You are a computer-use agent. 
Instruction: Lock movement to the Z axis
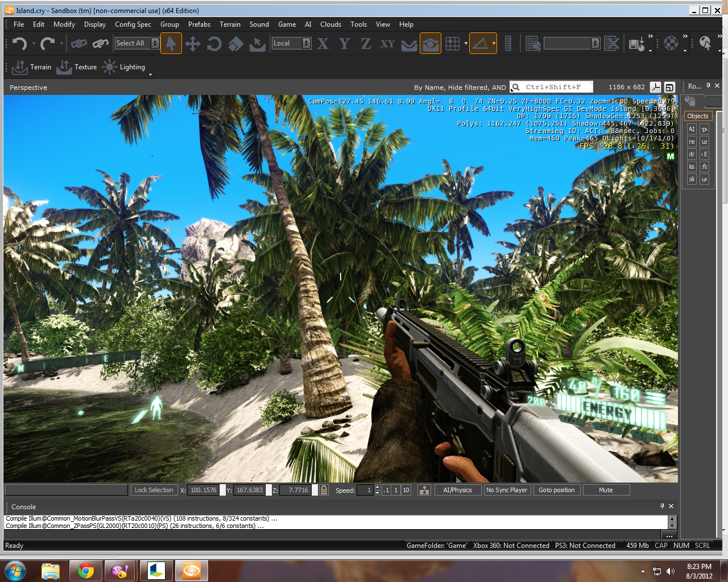(x=366, y=44)
